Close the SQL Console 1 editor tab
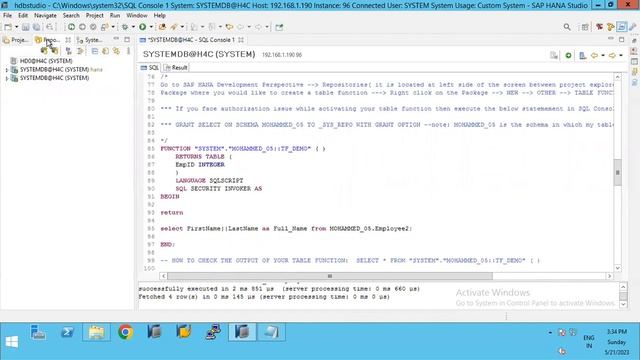Image resolution: width=640 pixels, height=360 pixels. pos(241,40)
